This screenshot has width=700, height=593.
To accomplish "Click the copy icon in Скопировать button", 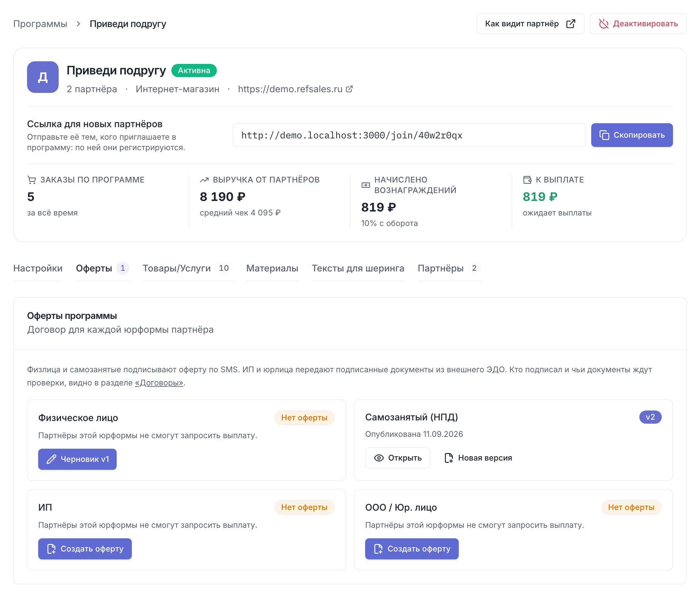I will pyautogui.click(x=604, y=135).
